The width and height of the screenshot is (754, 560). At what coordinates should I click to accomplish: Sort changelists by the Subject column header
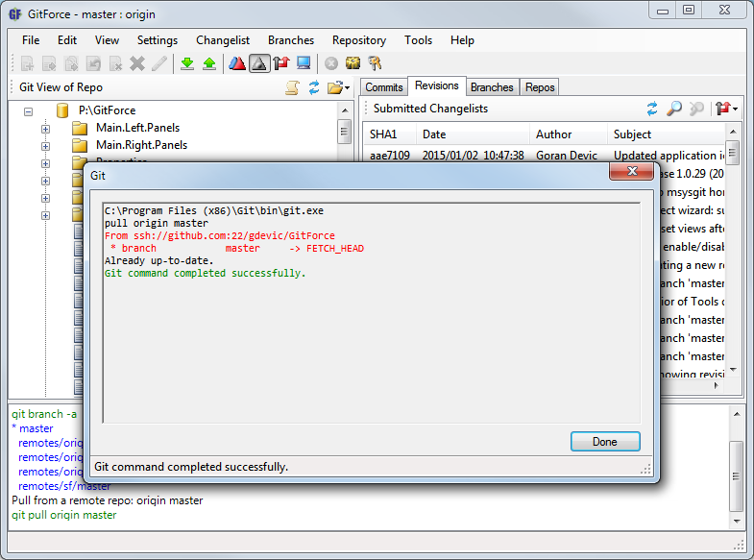click(667, 134)
